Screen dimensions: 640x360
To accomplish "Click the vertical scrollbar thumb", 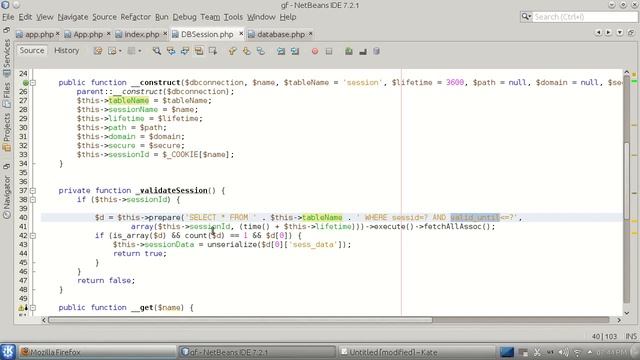I will pyautogui.click(x=627, y=181).
